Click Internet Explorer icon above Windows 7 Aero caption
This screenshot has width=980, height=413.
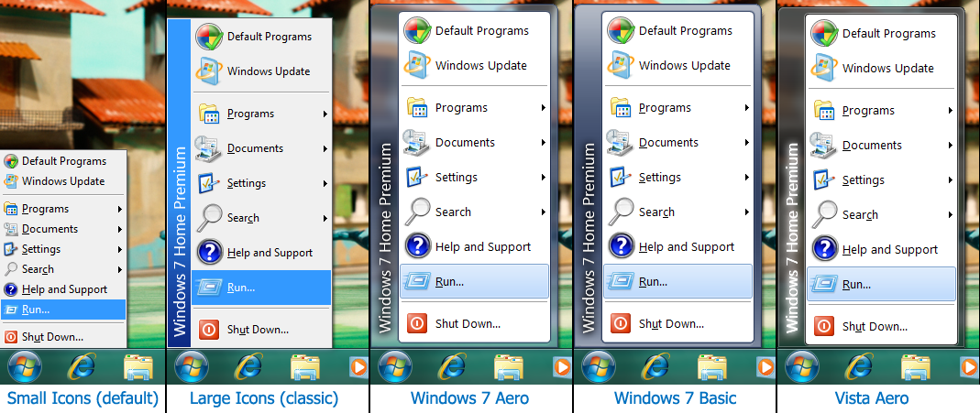tap(451, 367)
